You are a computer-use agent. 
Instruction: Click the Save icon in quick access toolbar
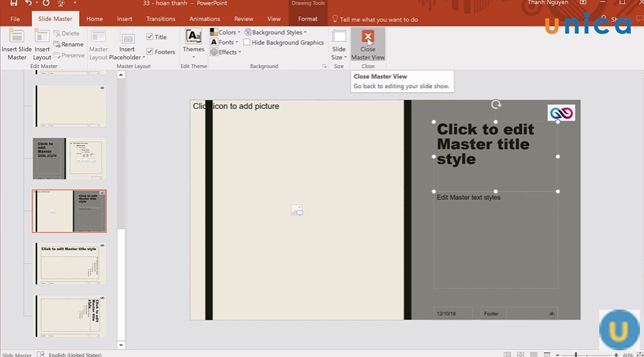coord(14,3)
